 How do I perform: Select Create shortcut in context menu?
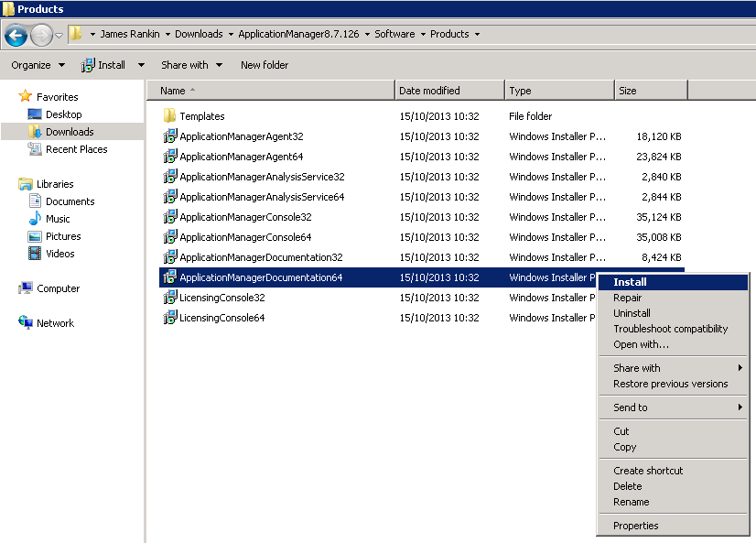click(x=673, y=471)
